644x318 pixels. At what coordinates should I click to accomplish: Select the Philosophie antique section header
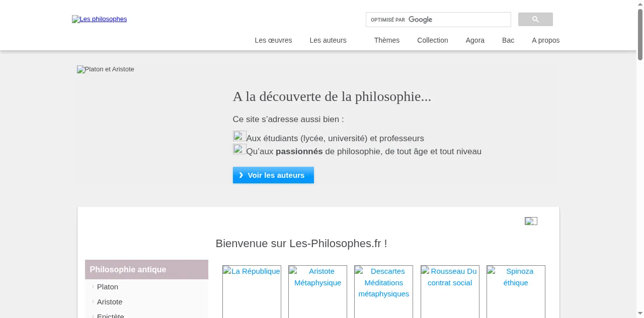coord(146,270)
